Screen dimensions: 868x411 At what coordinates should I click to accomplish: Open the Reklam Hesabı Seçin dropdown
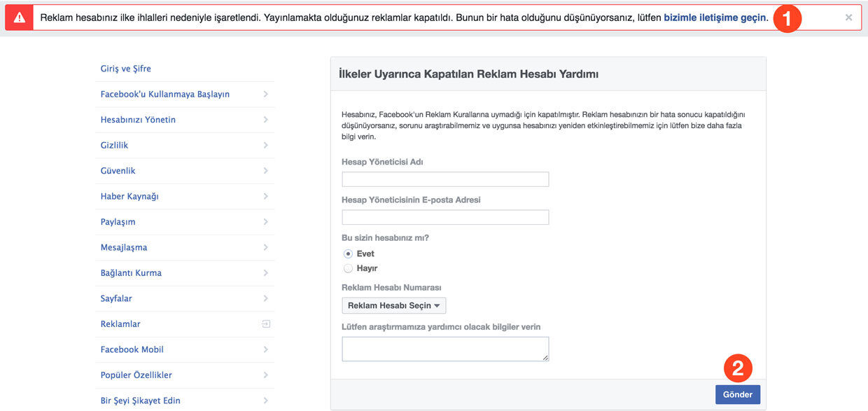click(393, 305)
